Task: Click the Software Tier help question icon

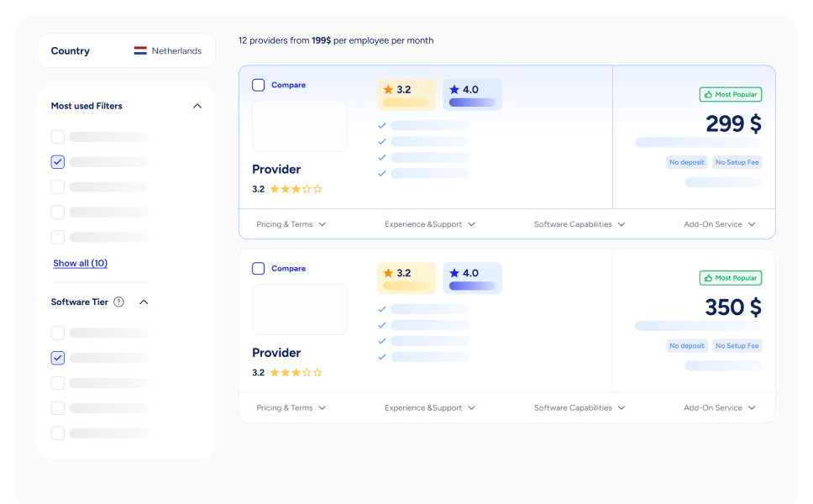Action: coord(118,302)
